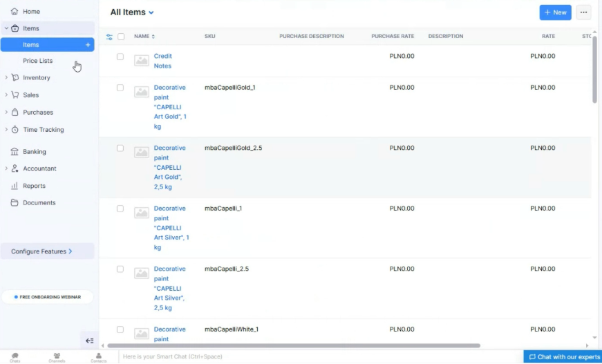Open Chats in bottom bar
Viewport: 602px width, 364px height.
(x=15, y=356)
